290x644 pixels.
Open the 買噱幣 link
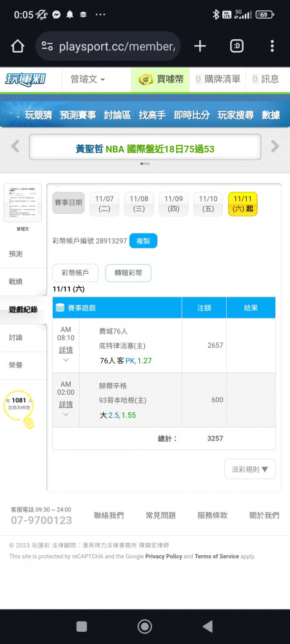(160, 79)
